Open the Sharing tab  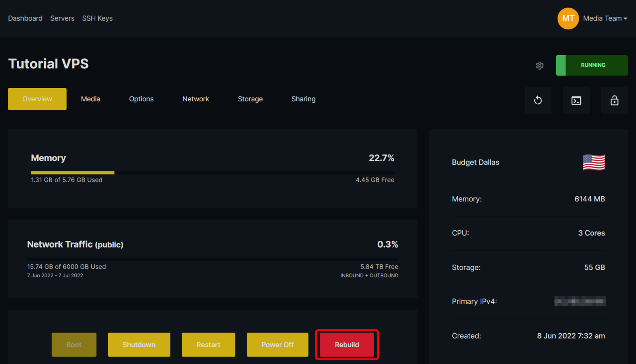(x=303, y=99)
